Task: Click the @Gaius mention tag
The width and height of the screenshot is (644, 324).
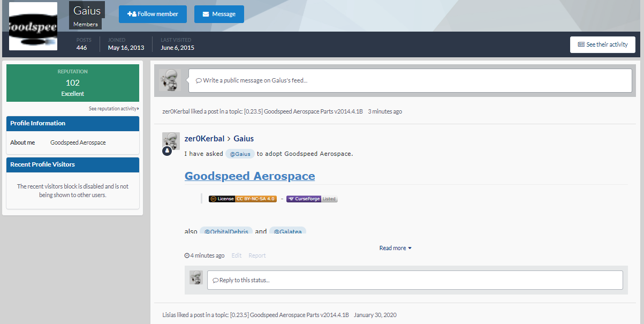Action: tap(240, 154)
